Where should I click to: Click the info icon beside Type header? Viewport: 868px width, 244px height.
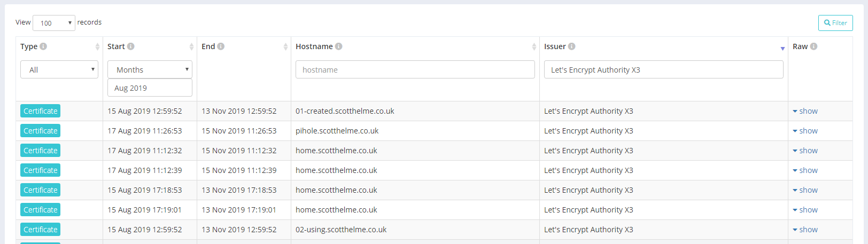[x=43, y=46]
